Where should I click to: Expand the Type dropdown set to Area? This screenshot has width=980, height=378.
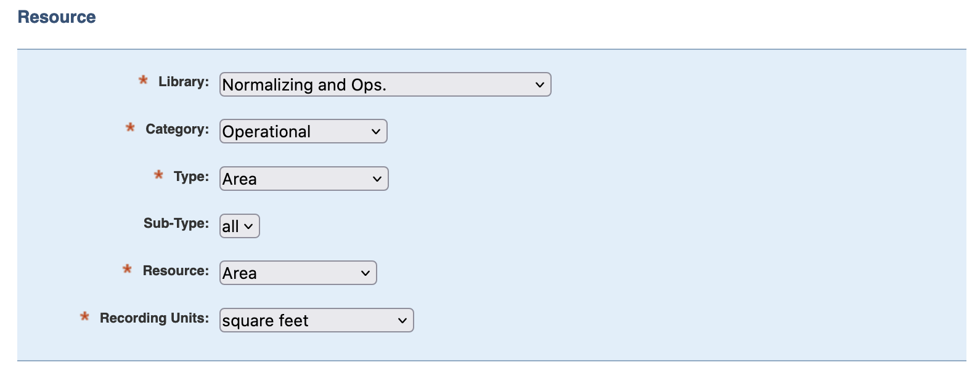[304, 179]
